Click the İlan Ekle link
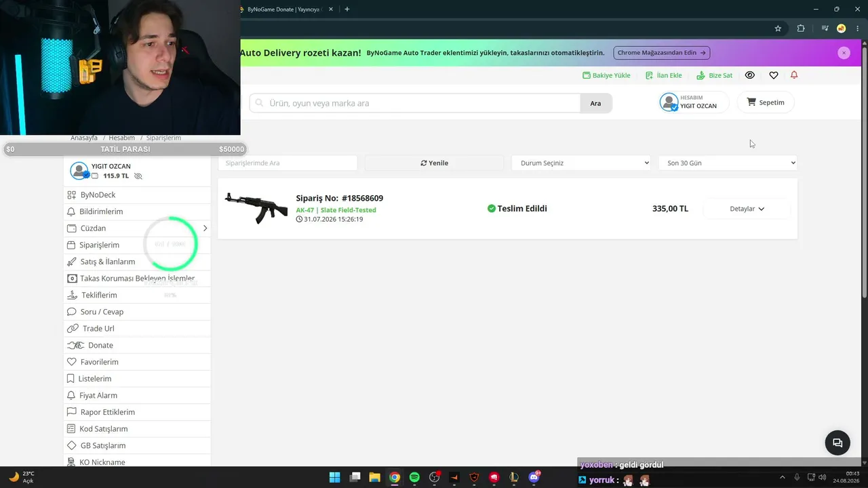This screenshot has width=868, height=488. click(664, 75)
